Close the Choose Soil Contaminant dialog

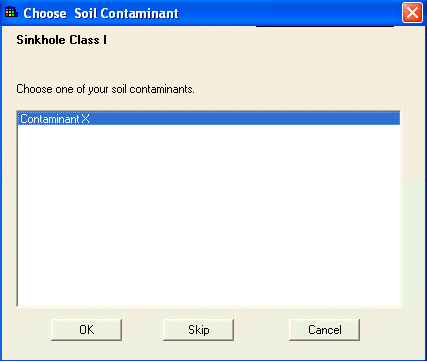coord(412,13)
